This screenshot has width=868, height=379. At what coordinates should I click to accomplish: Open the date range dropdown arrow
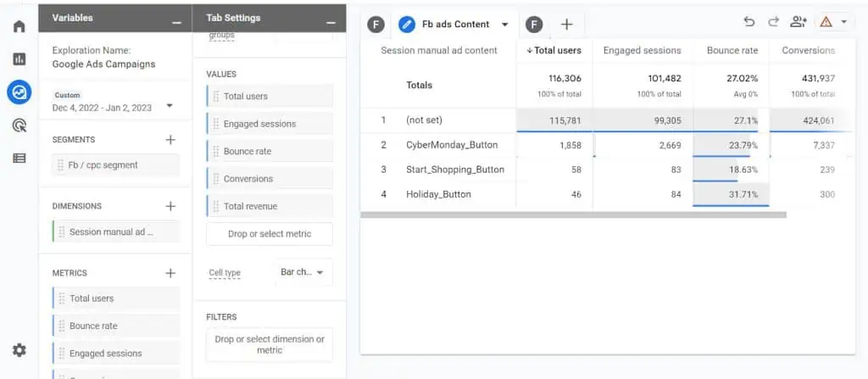pyautogui.click(x=170, y=106)
